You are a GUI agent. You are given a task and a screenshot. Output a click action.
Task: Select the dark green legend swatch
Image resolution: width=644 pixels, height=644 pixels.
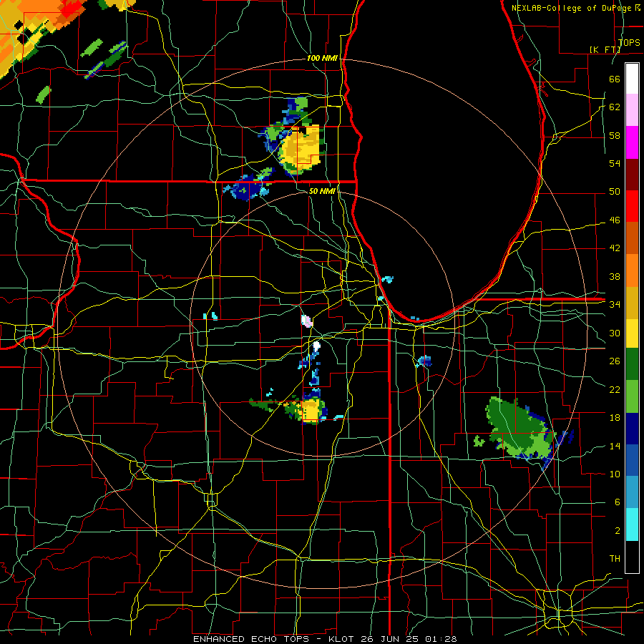[632, 364]
